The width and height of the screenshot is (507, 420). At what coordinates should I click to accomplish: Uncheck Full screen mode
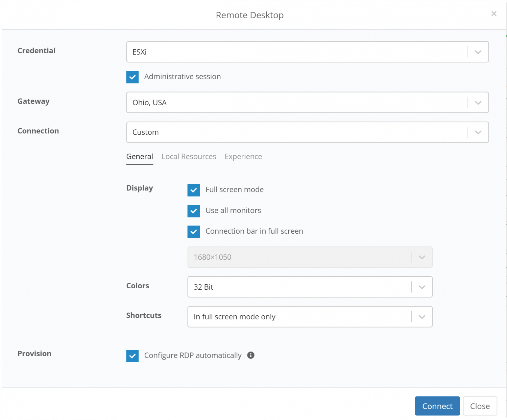(193, 190)
